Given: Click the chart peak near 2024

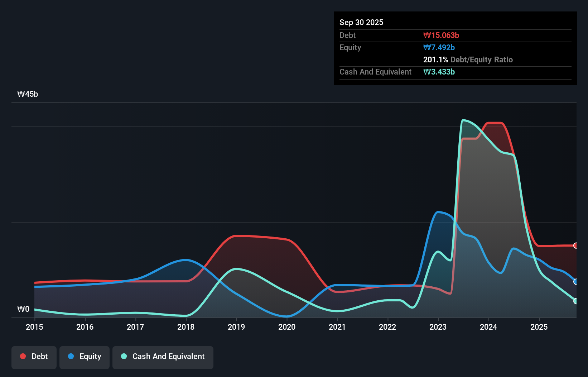Looking at the screenshot, I should (x=494, y=124).
